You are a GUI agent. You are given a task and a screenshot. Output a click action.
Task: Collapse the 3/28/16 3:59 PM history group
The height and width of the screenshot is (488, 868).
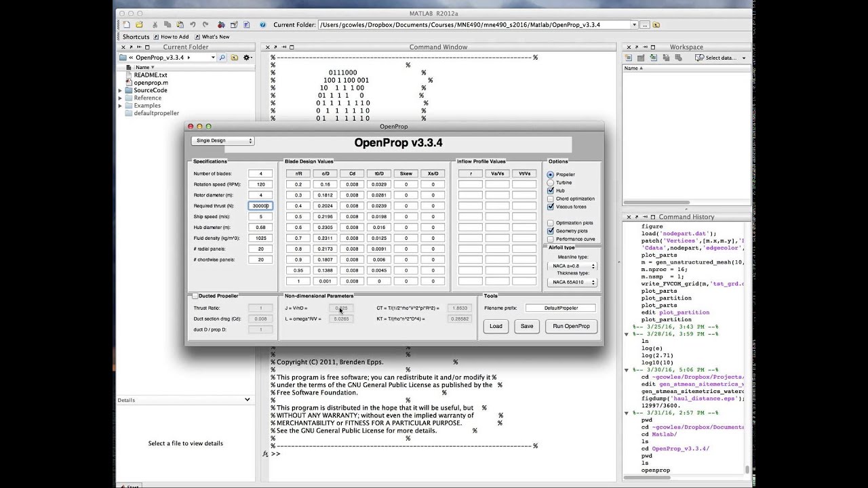point(627,334)
